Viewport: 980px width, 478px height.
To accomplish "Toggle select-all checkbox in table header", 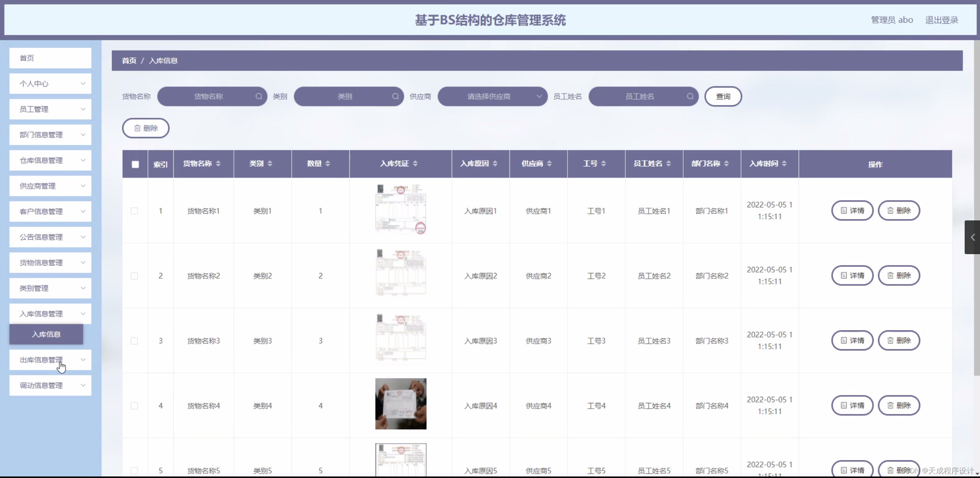I will [x=135, y=164].
